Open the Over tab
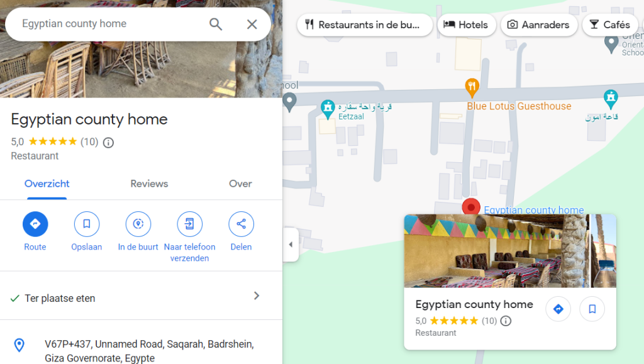 click(240, 184)
